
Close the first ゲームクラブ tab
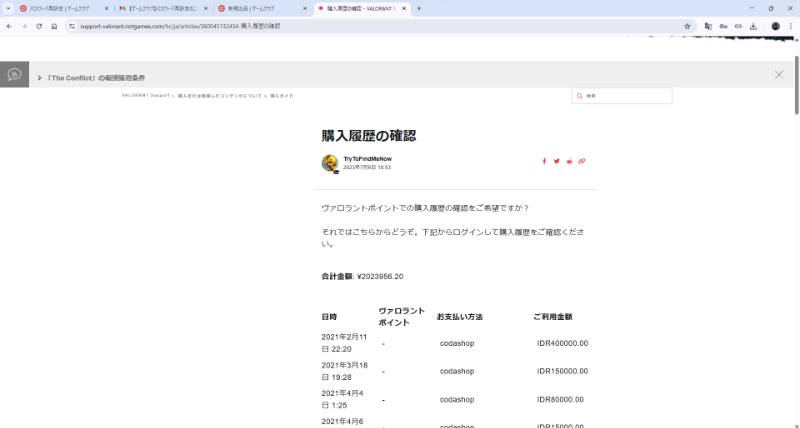(106, 9)
